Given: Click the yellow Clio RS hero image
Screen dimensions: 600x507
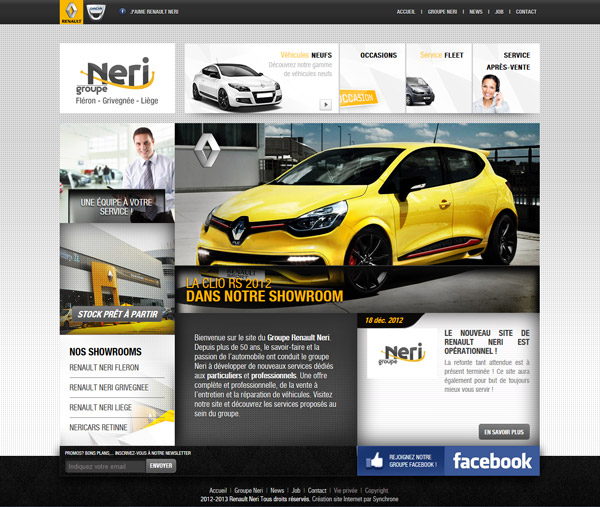Looking at the screenshot, I should tap(357, 218).
